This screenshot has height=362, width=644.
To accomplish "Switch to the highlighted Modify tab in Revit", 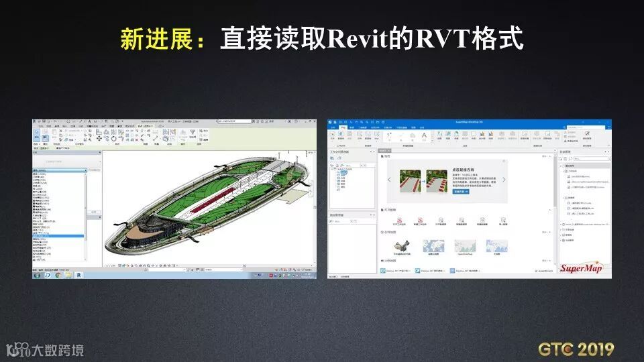I will click(x=146, y=127).
